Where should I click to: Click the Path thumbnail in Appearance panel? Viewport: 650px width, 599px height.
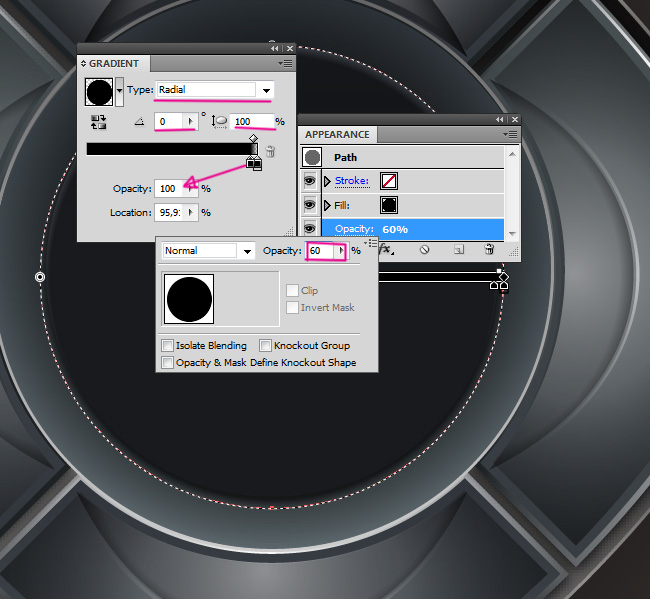point(312,158)
